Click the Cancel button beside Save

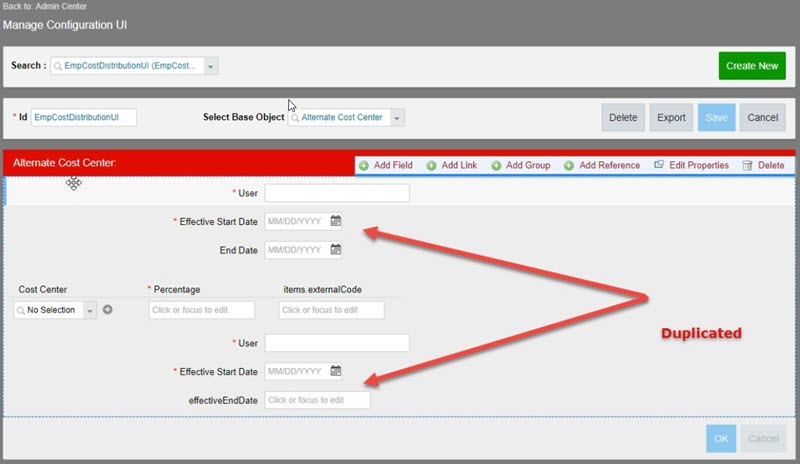point(763,117)
